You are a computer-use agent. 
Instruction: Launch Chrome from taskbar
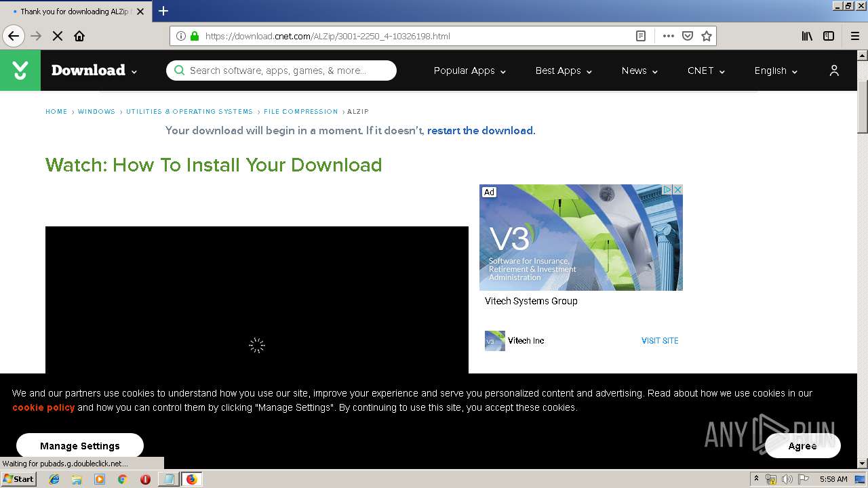pyautogui.click(x=122, y=479)
